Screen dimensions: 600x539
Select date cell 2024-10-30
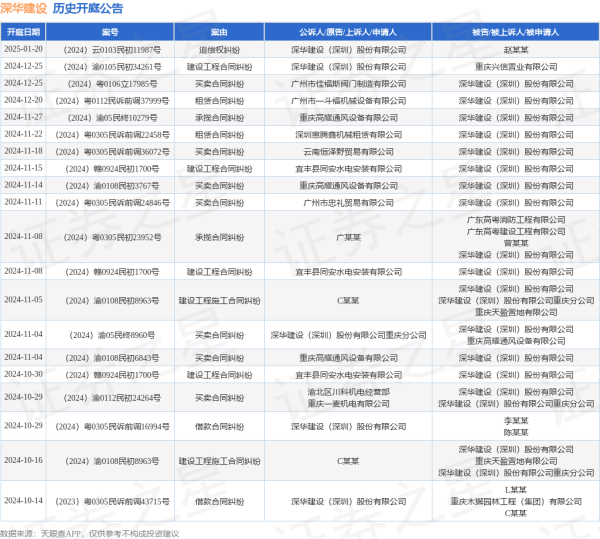point(23,374)
